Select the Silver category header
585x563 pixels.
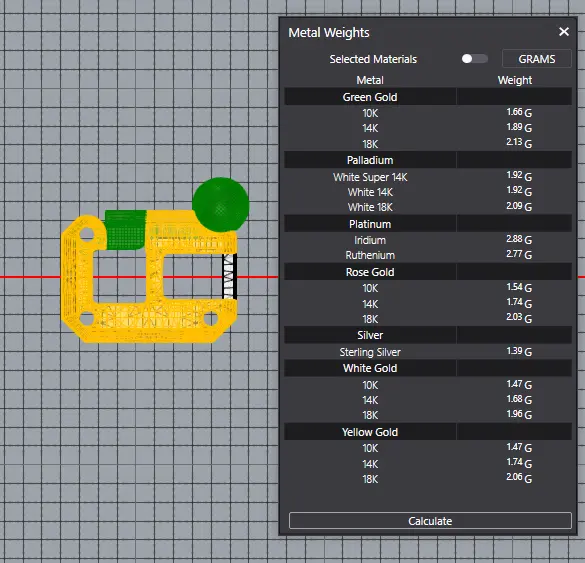coord(428,335)
